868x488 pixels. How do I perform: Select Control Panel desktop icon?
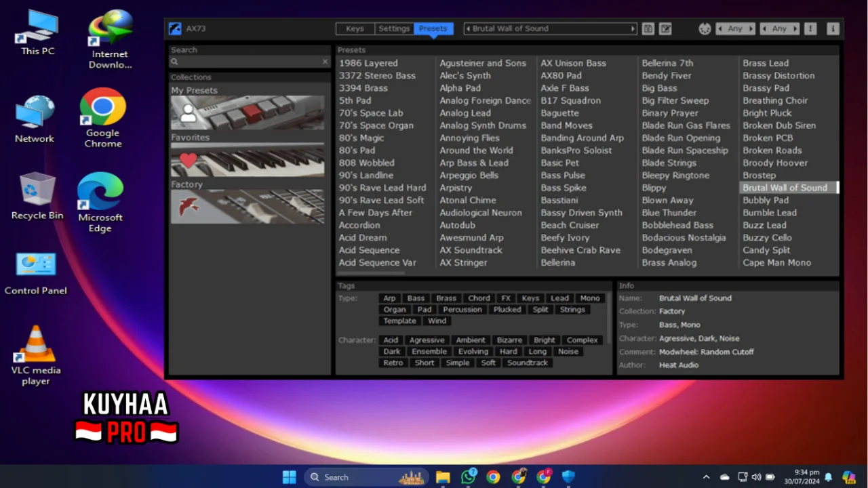[x=36, y=274]
